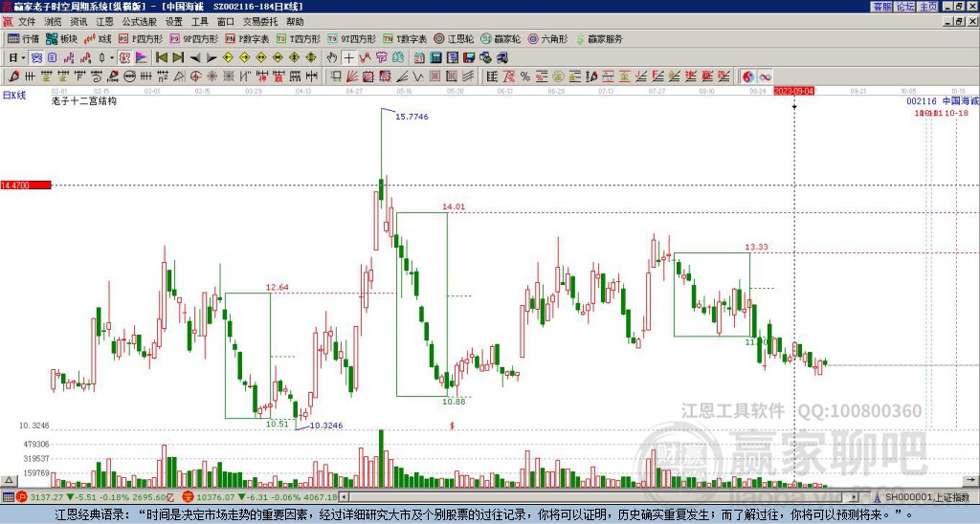Click the 15.7746 high price label
Screen dimensions: 980x524
(412, 117)
